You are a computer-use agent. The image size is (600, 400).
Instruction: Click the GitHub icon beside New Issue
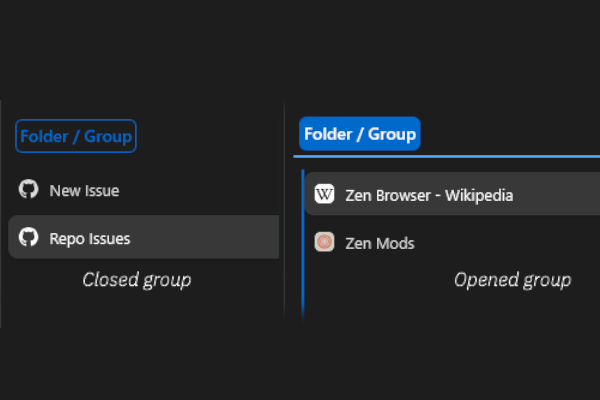[x=29, y=189]
